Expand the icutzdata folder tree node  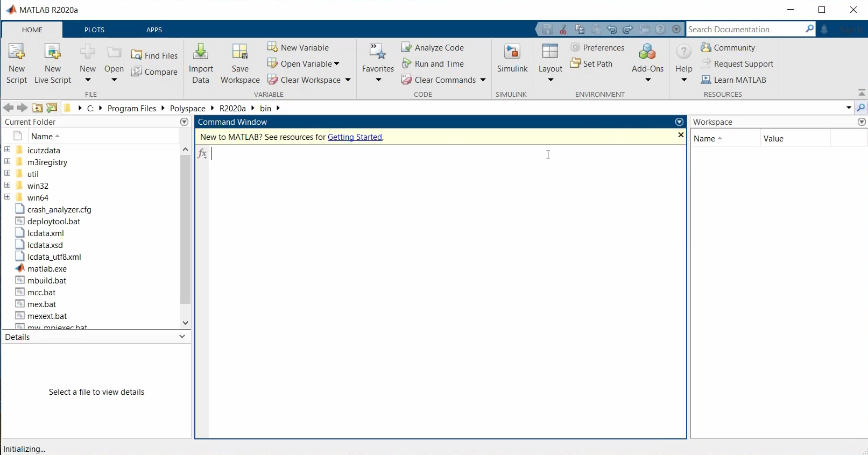coord(8,150)
